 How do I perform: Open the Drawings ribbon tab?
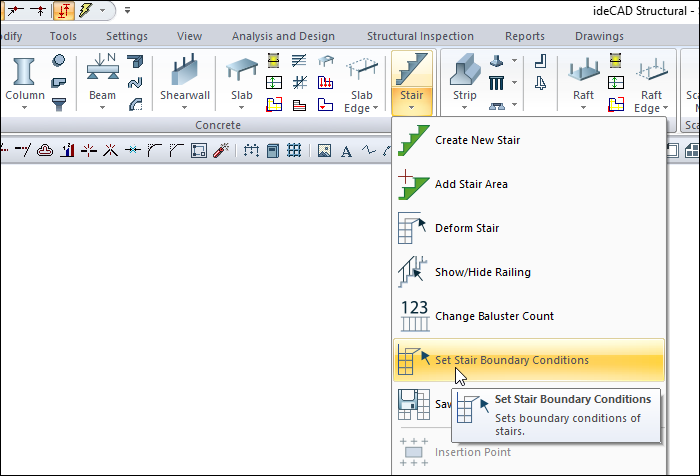tap(599, 36)
